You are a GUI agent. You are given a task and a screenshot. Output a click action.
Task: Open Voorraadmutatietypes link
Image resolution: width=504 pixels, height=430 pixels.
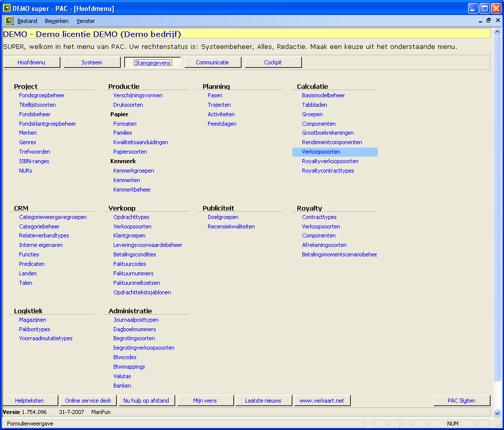[x=46, y=338]
